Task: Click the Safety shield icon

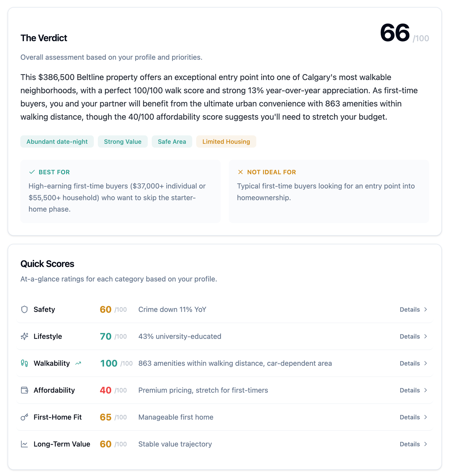Action: (x=25, y=309)
